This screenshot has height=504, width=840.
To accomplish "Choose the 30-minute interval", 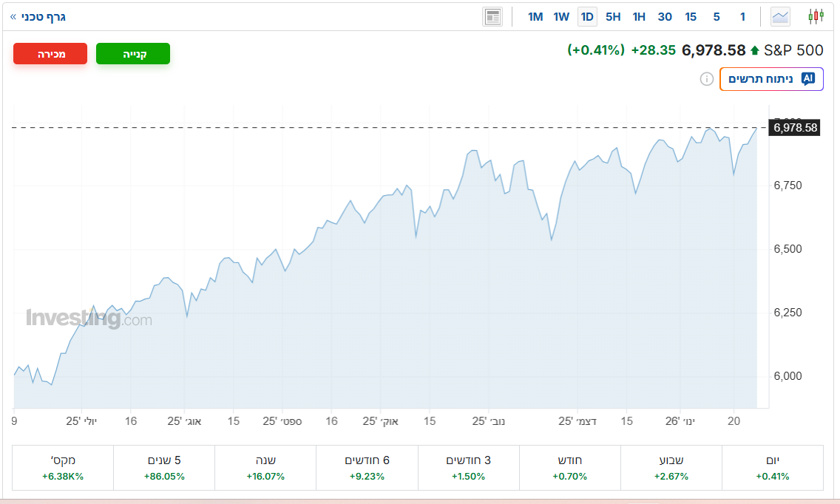I will (665, 16).
